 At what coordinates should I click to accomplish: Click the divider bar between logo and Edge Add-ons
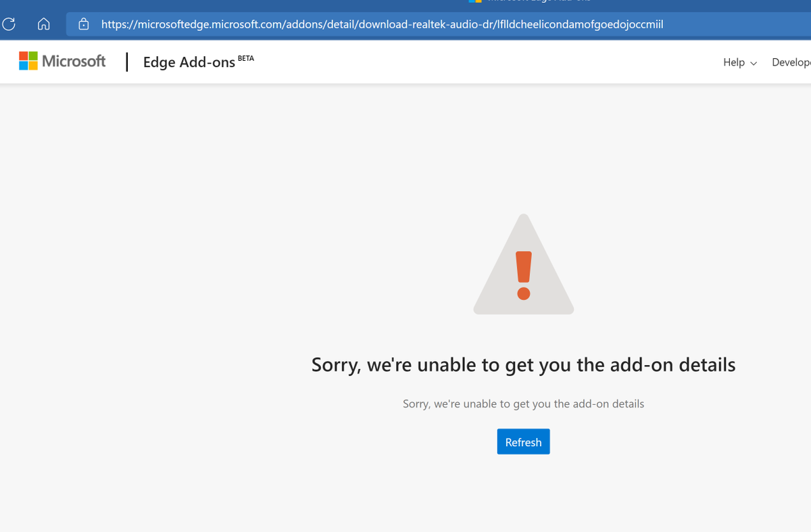126,62
